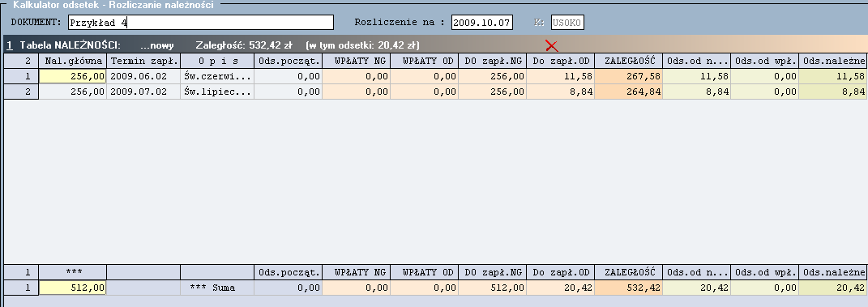Screen dimensions: 868x307
Task: Select the ZALEGŁOŚĆ value 267,58
Action: (x=629, y=76)
